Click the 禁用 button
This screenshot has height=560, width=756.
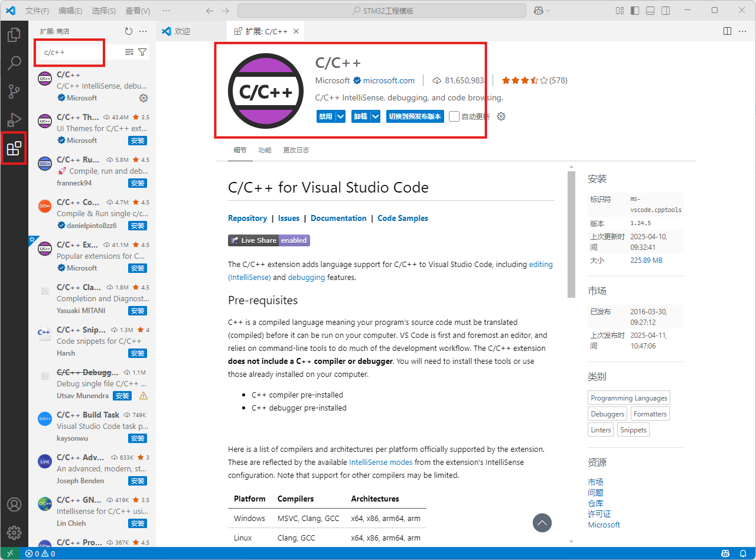325,116
